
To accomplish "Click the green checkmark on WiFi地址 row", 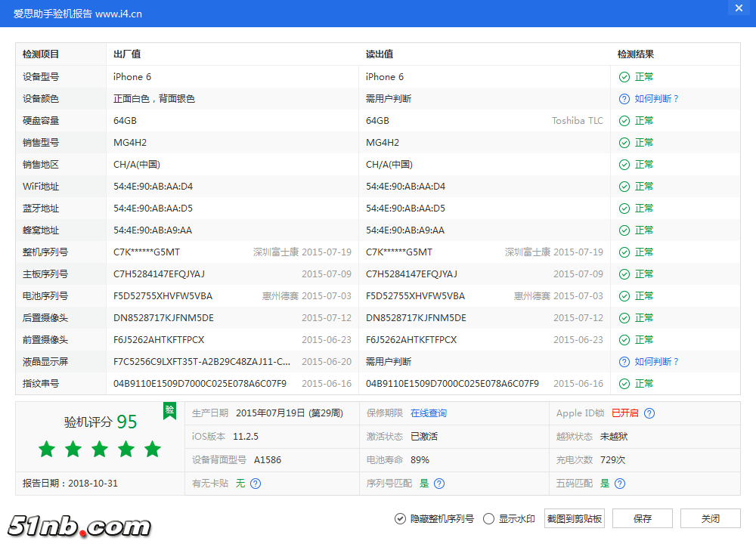I will click(x=624, y=186).
